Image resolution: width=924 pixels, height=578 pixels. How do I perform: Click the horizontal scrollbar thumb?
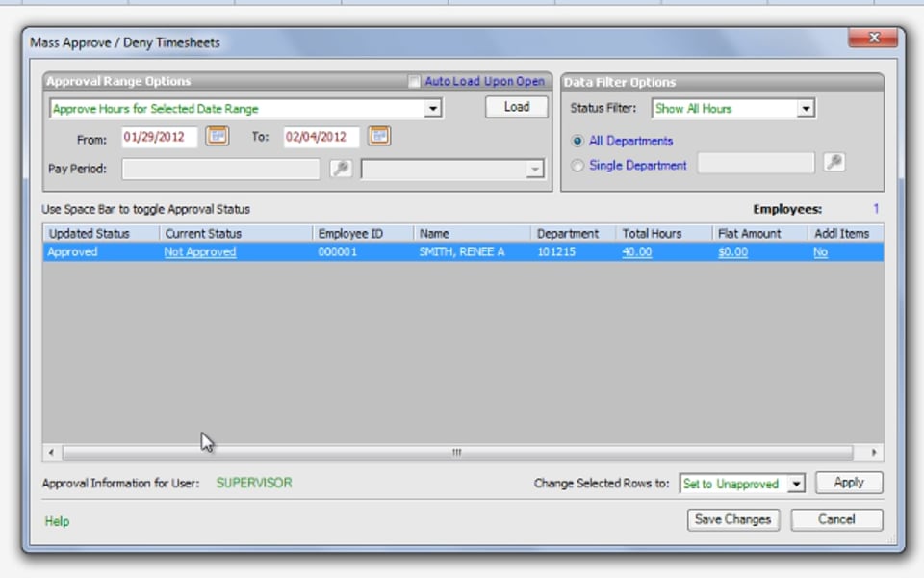point(457,453)
